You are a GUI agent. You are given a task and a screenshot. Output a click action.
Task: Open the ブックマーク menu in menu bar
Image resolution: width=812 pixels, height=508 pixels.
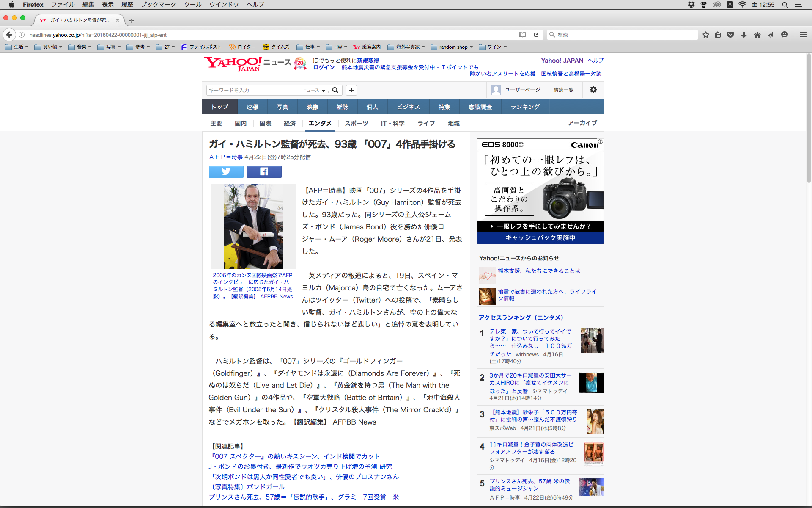158,5
